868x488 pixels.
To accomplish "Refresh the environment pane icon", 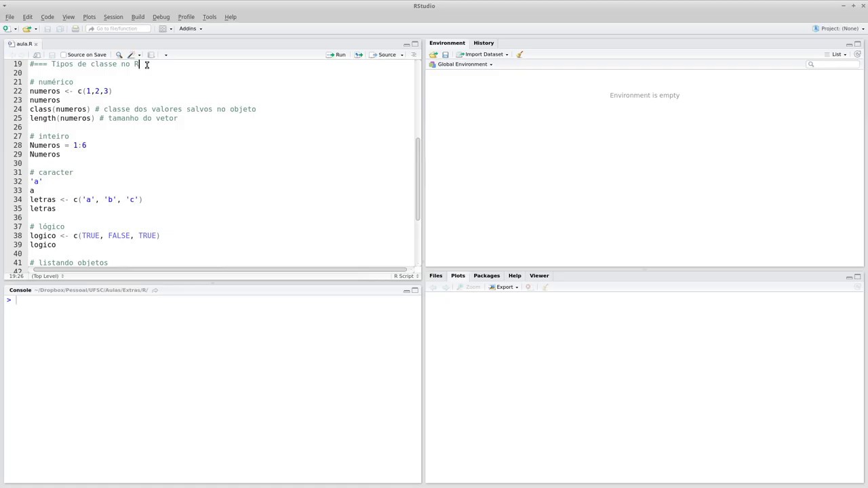I will [857, 54].
